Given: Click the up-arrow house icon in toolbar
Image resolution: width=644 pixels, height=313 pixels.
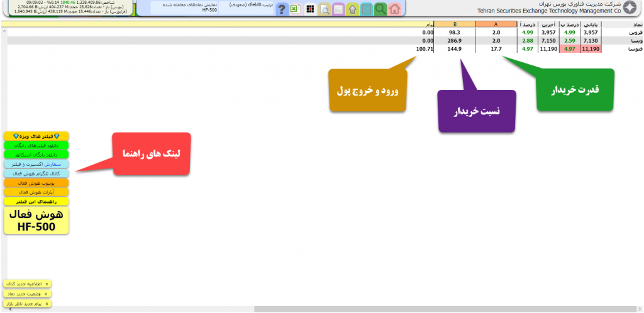Looking at the screenshot, I should coord(352,9).
